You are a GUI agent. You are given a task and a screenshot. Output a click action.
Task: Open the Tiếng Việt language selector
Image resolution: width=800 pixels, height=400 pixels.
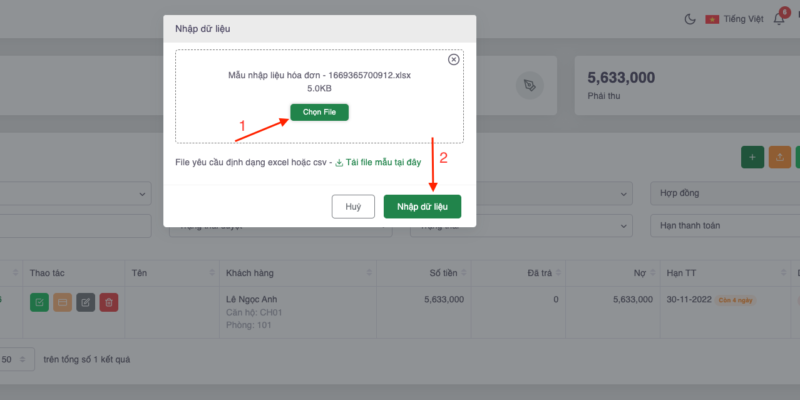coord(734,19)
